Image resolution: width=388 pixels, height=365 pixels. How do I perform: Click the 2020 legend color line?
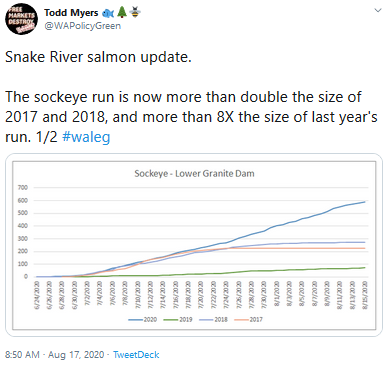pos(136,320)
